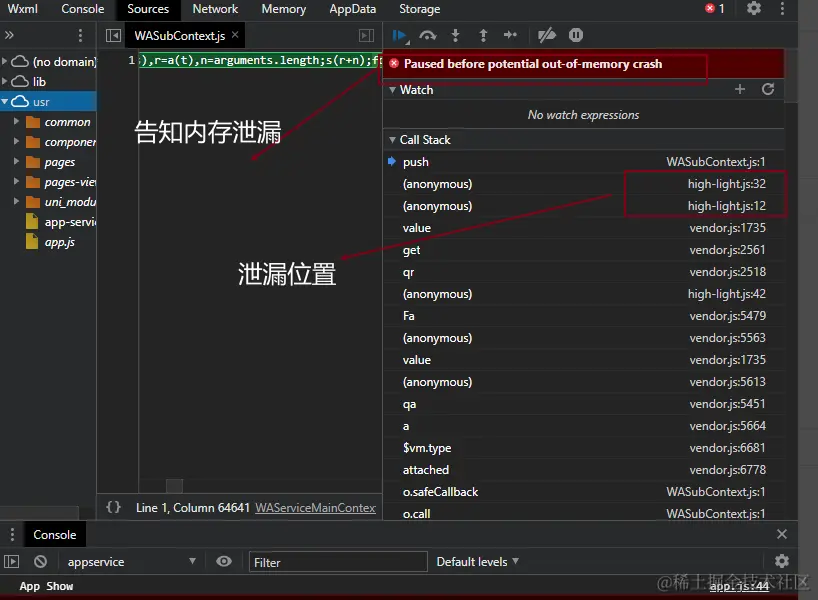Select appservice context dropdown
Screen dimensions: 818x600
pos(131,562)
